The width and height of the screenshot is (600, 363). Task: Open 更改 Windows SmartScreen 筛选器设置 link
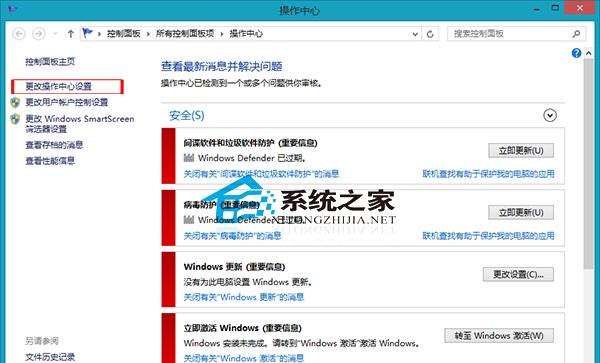(80, 124)
